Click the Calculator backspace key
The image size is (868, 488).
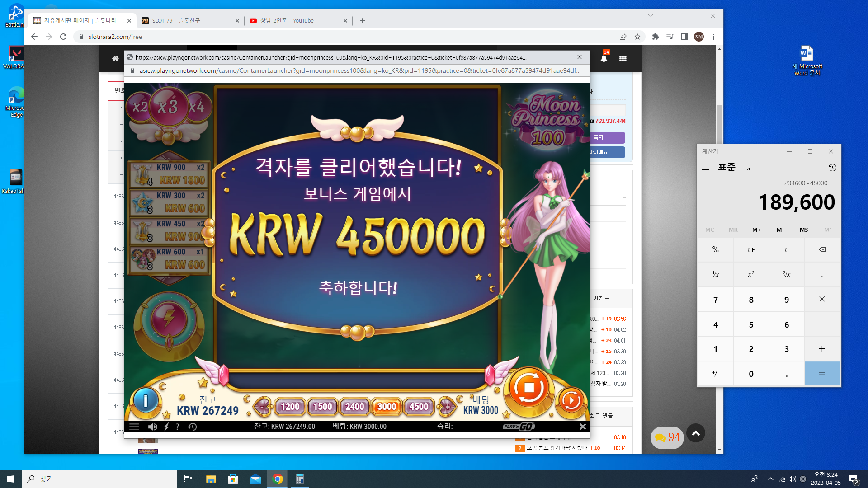coord(822,249)
